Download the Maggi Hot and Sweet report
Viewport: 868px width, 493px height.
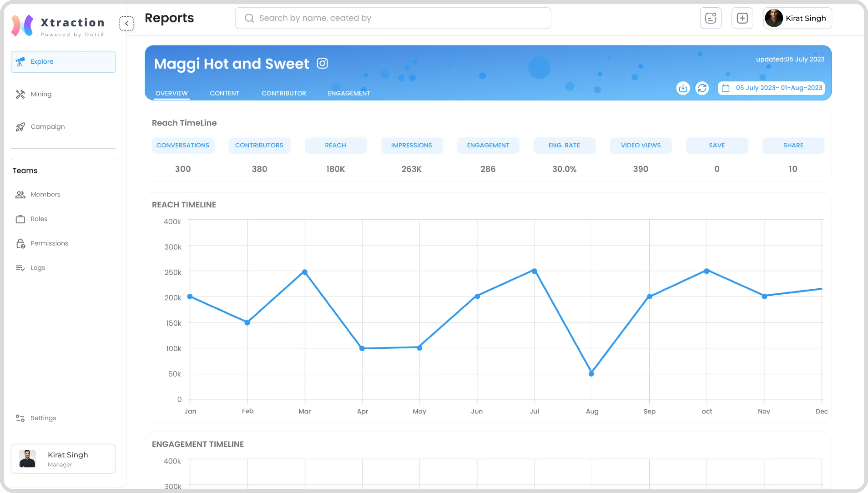pyautogui.click(x=683, y=88)
